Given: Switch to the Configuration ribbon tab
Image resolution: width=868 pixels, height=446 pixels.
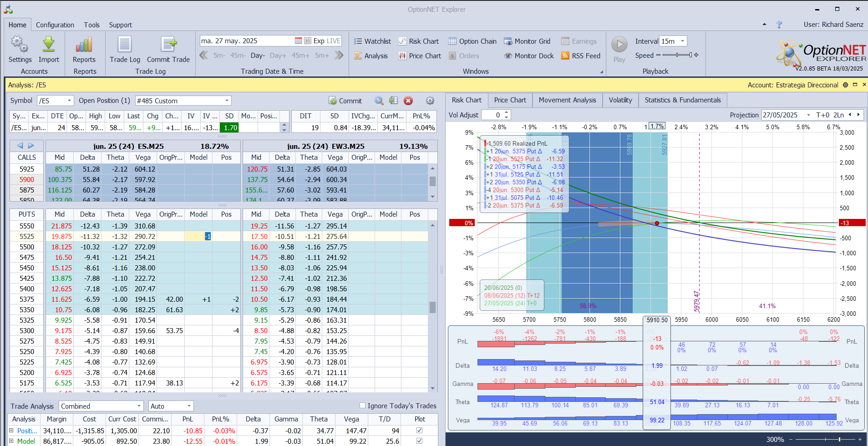Looking at the screenshot, I should click(55, 25).
